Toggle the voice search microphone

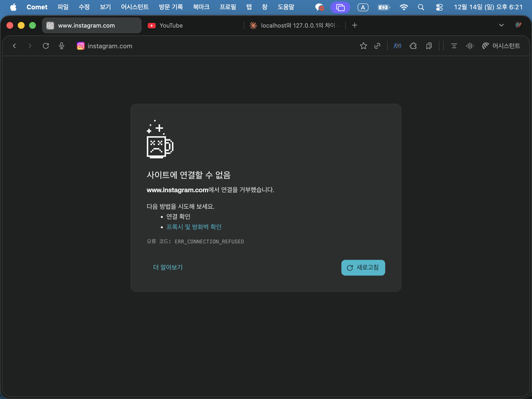click(62, 46)
